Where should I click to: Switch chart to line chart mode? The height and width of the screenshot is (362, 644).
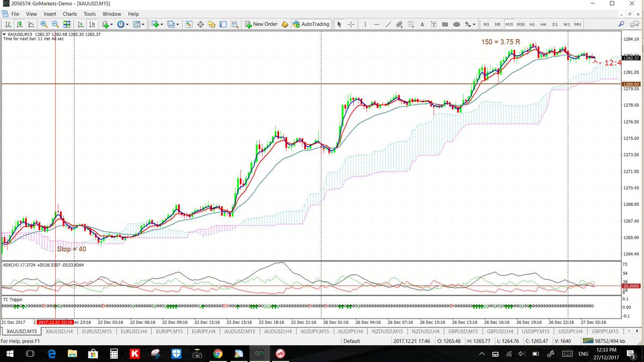[32, 24]
